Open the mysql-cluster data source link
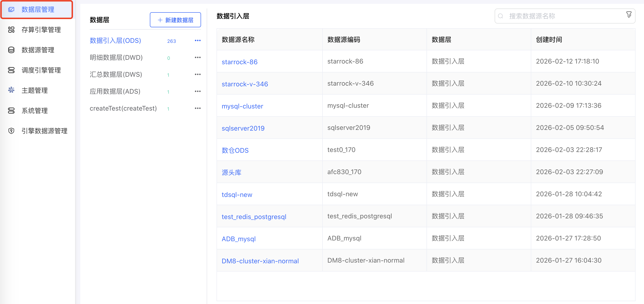 pos(242,106)
